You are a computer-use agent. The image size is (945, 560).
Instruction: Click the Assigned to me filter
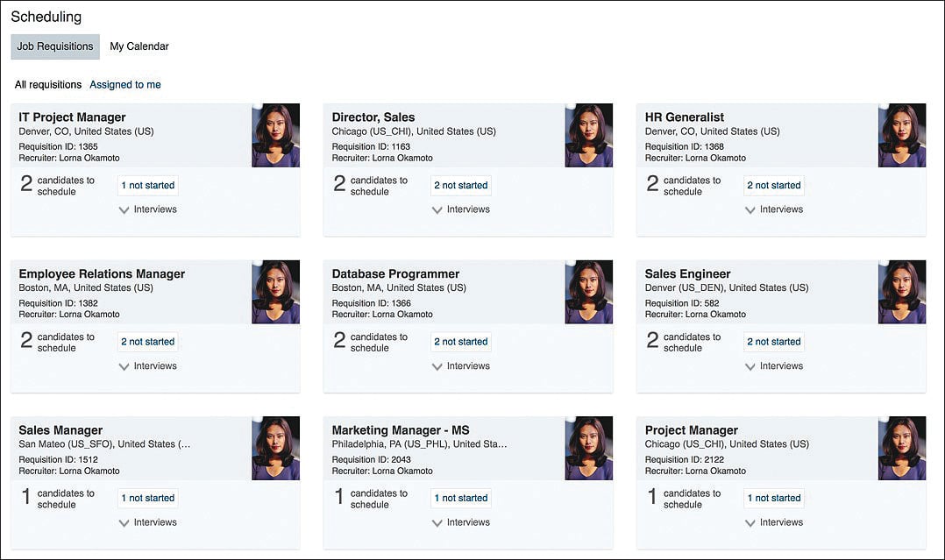coord(124,84)
